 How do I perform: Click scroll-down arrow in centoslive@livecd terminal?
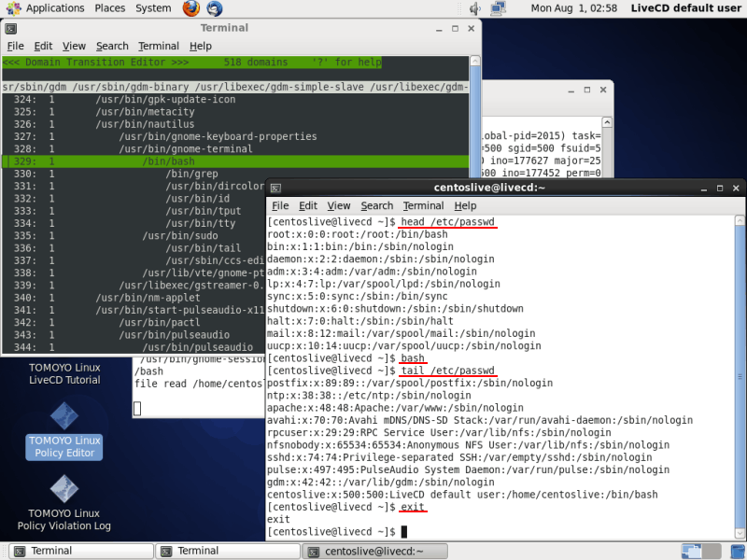click(740, 533)
